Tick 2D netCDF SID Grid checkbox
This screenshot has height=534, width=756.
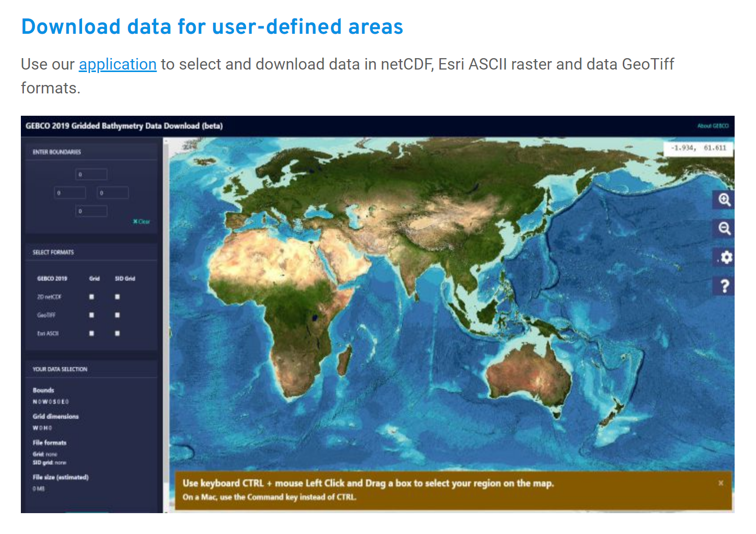(x=117, y=297)
